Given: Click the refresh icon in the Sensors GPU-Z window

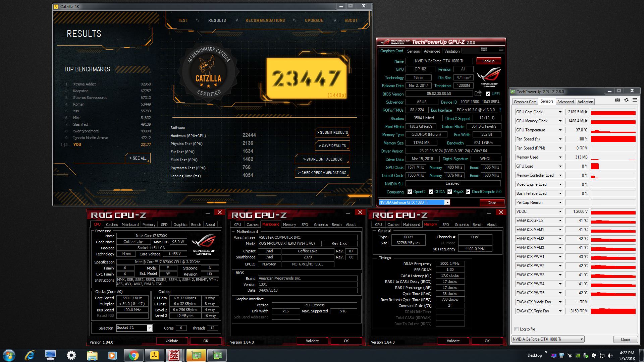Looking at the screenshot, I should coord(626,100).
